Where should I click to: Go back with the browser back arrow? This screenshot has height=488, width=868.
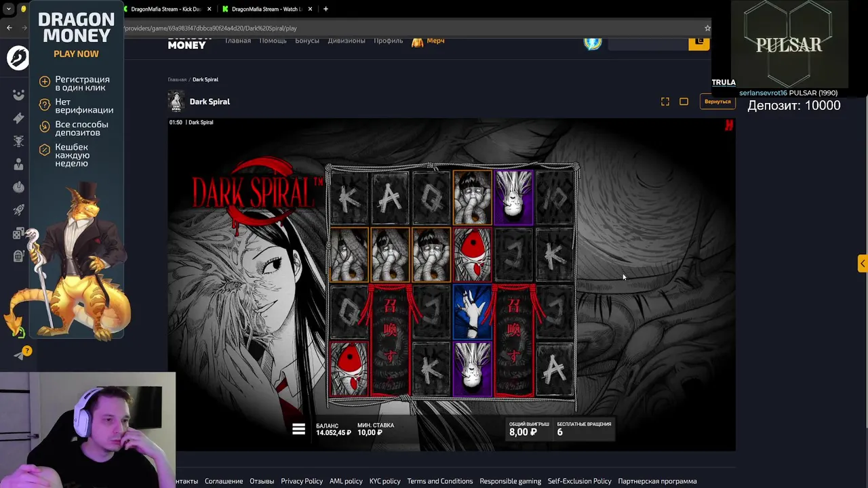pyautogui.click(x=9, y=28)
